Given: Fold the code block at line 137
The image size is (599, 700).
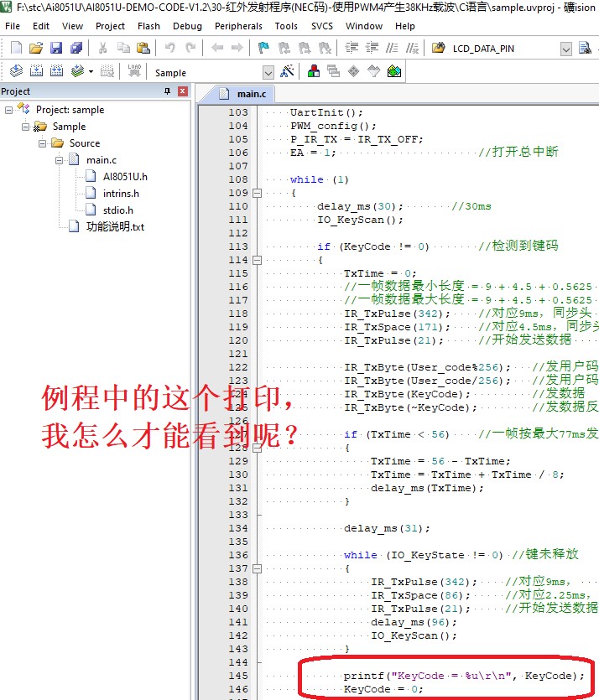Looking at the screenshot, I should coord(257,568).
